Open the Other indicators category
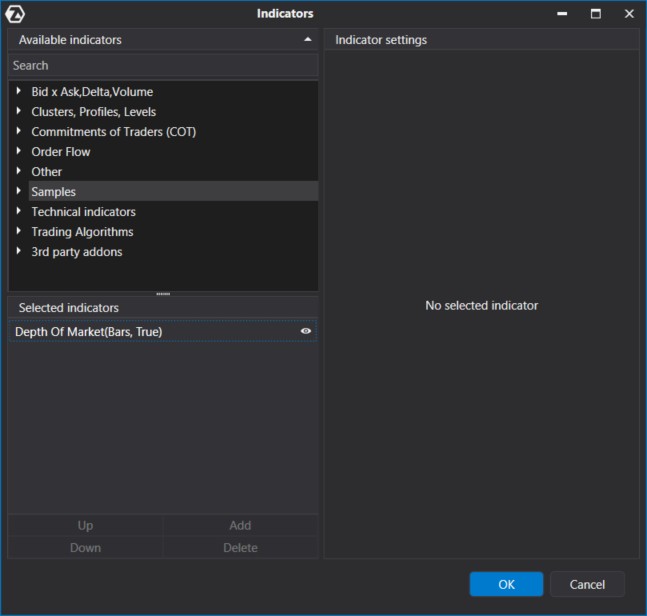Viewport: 647px width, 616px height. coord(46,172)
